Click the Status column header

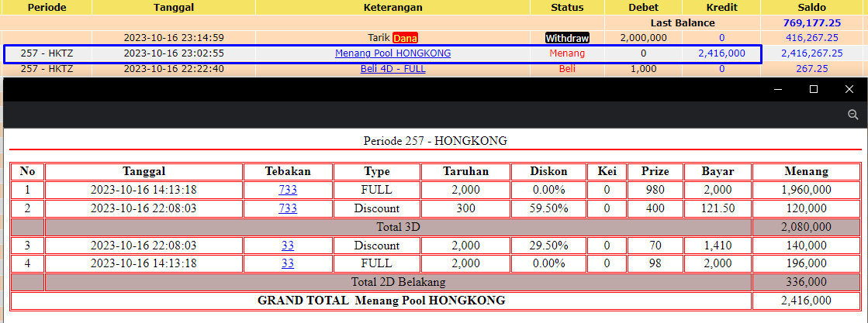(x=567, y=8)
